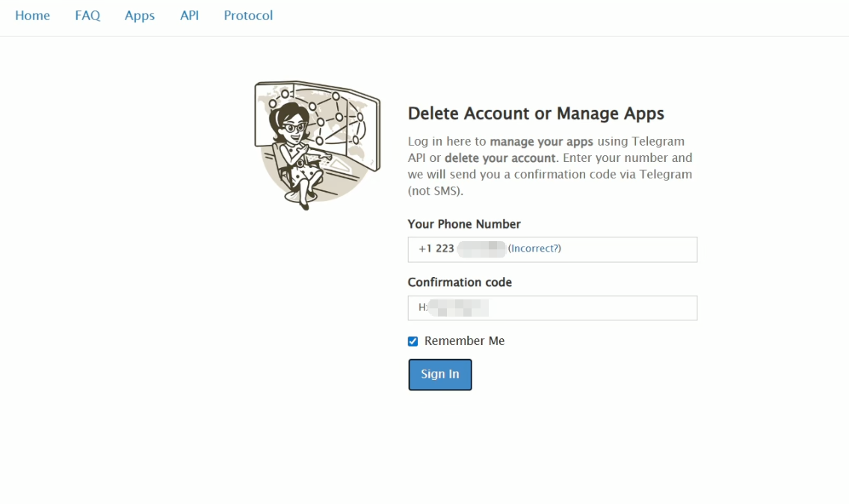The height and width of the screenshot is (504, 849).
Task: Focus the Confirmation code input field
Action: point(552,308)
